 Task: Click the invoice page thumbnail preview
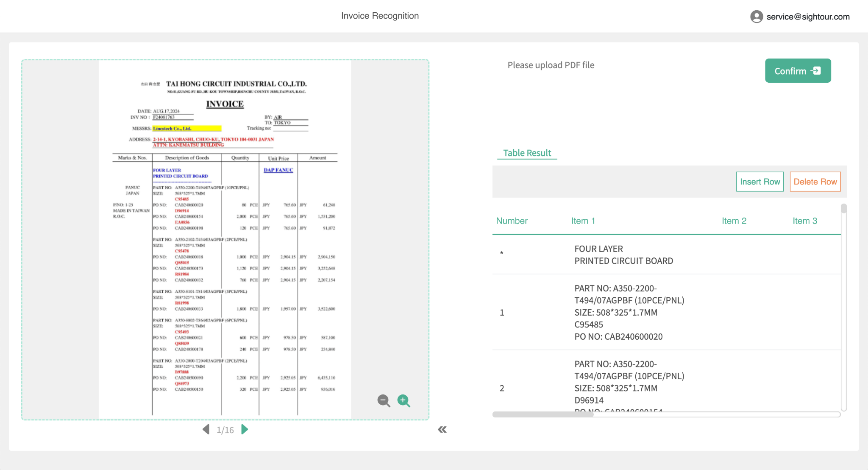click(x=225, y=240)
